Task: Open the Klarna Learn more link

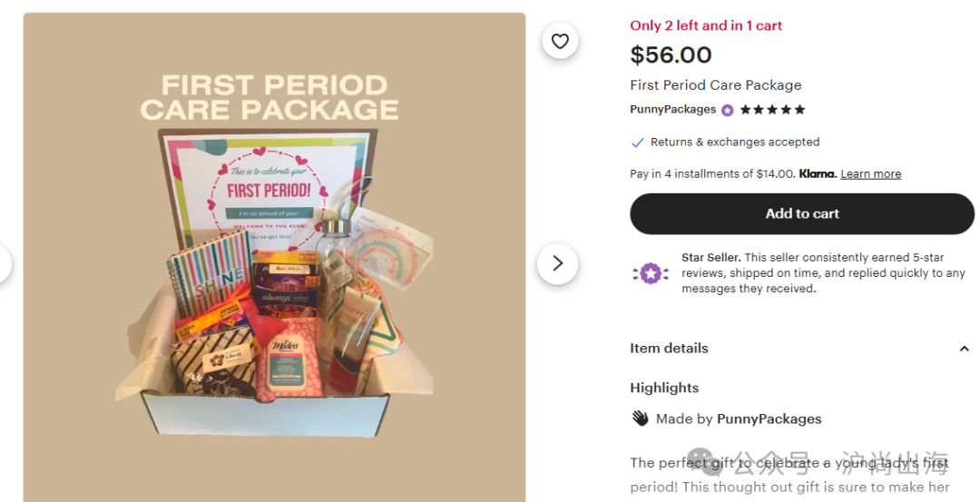Action: tap(870, 174)
